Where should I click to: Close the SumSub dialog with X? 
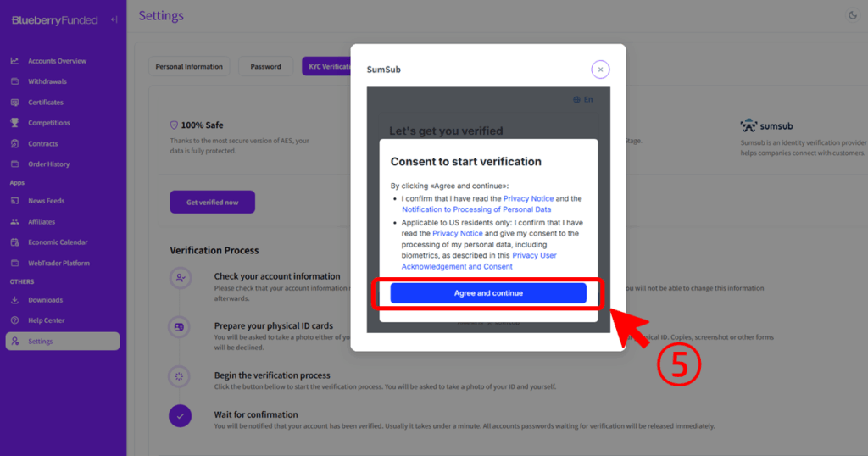(x=600, y=70)
